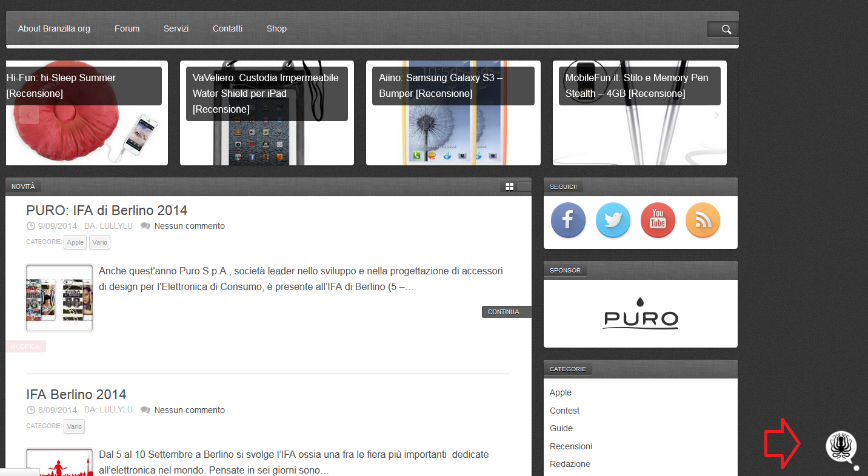Open Guide in the Categorie sidebar
The image size is (868, 476).
(561, 428)
